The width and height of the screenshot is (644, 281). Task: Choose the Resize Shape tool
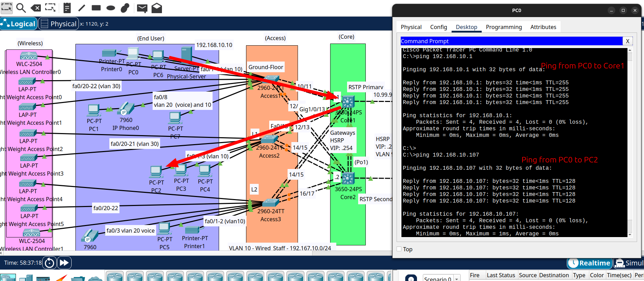(50, 8)
